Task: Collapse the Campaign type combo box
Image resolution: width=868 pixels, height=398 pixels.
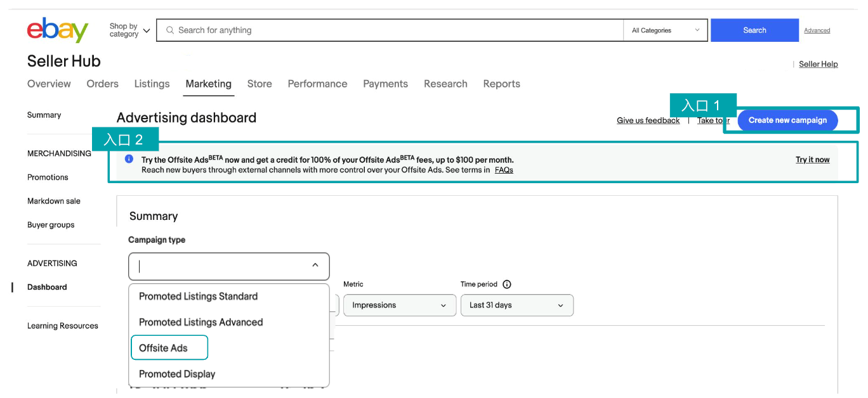Action: 315,266
